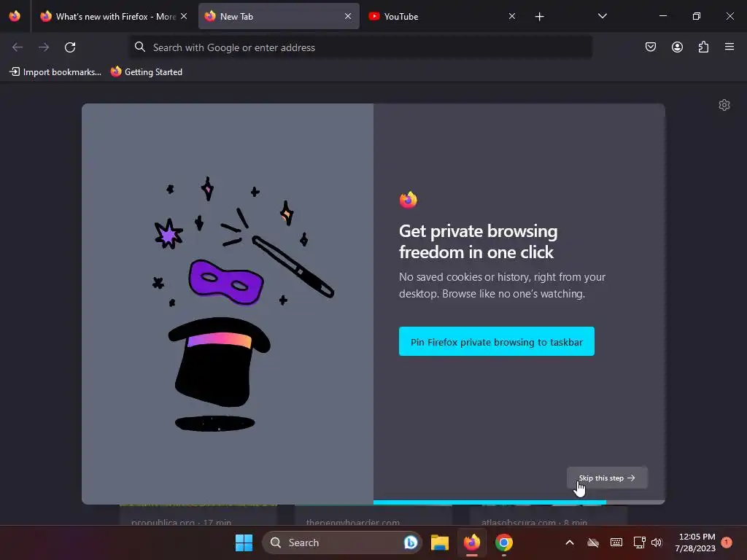Pin Firefox private browsing to taskbar

coord(496,341)
